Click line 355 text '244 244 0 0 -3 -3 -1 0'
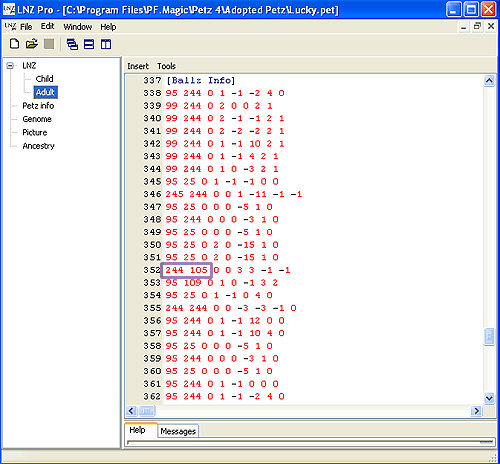Screen dimensions: 500x464 coord(231,308)
